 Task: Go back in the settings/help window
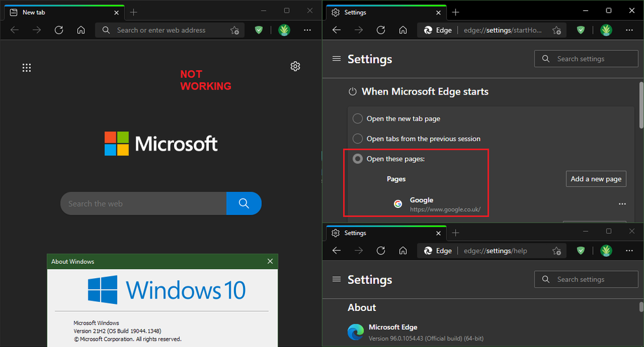click(337, 250)
